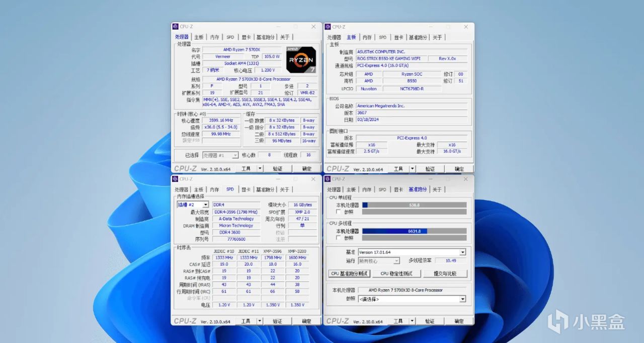The height and width of the screenshot is (343, 644).
Task: Click the 线程数 value 16
Action: pyautogui.click(x=308, y=155)
